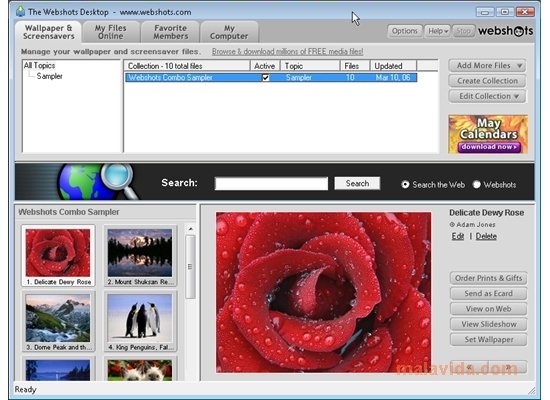Click the Create Collection button
The width and height of the screenshot is (550, 400).
487,81
